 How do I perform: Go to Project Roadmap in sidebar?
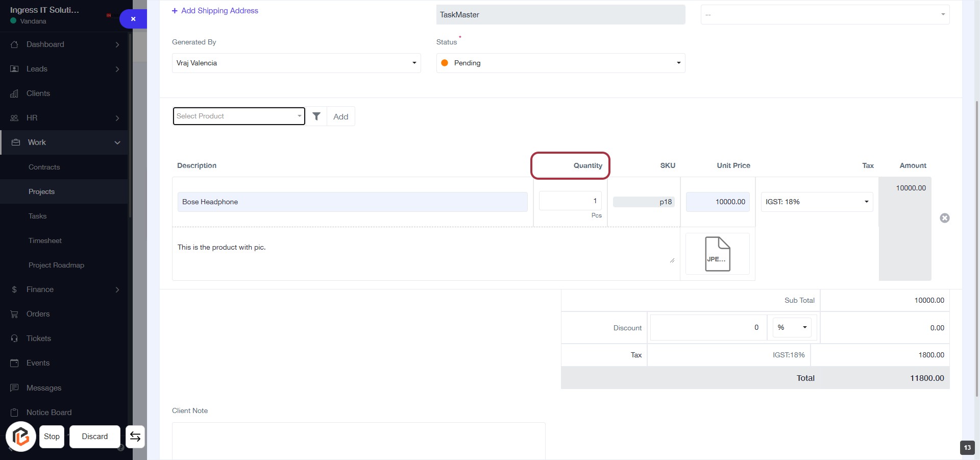56,265
